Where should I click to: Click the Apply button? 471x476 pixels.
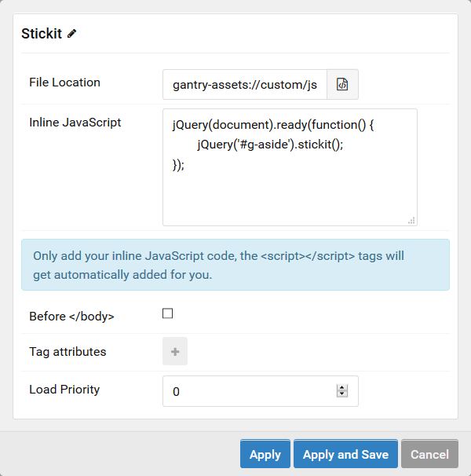265,454
